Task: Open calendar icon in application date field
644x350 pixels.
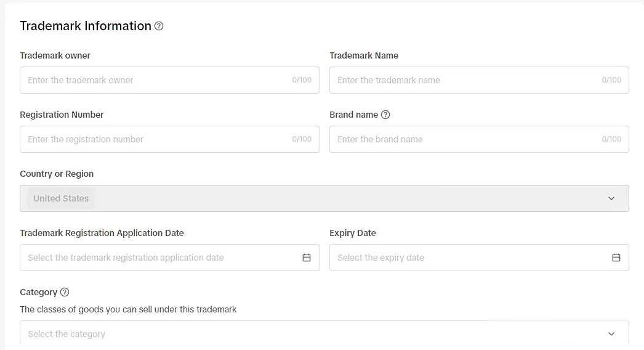Action: (307, 258)
